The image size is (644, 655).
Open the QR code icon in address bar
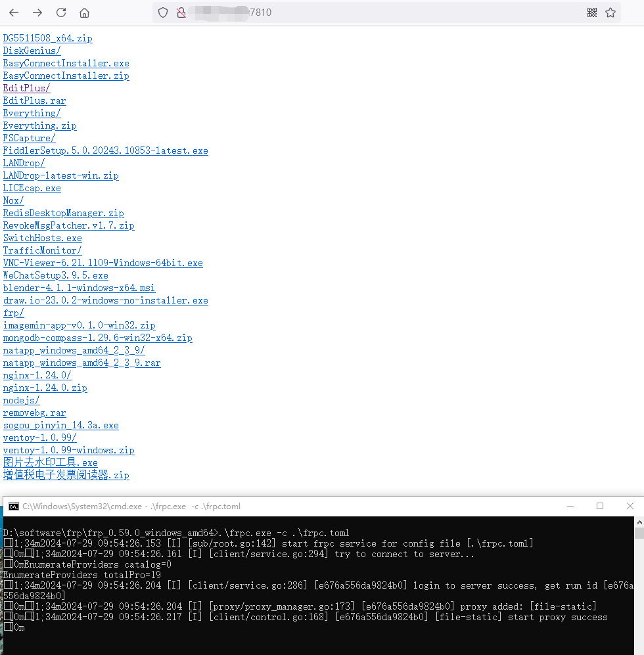point(592,12)
